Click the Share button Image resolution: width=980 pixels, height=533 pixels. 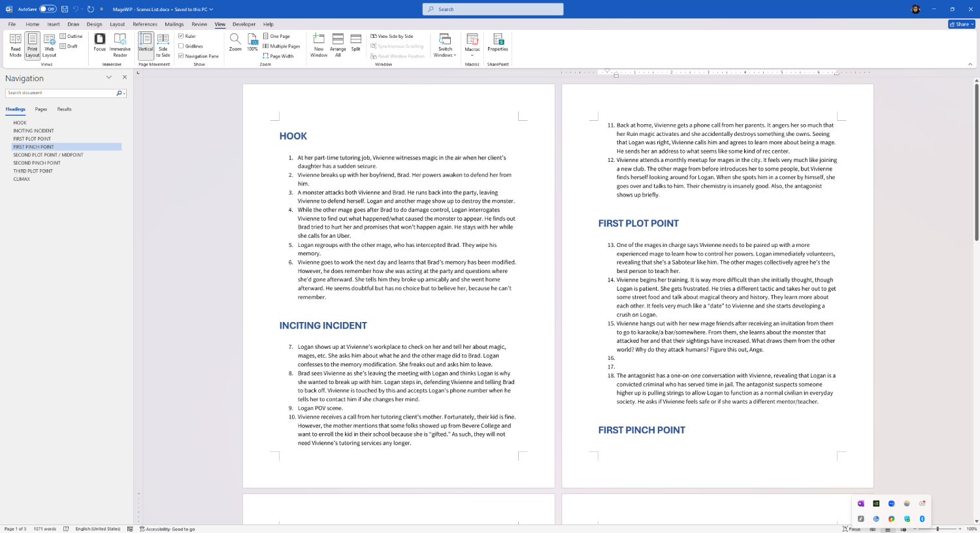[x=961, y=24]
